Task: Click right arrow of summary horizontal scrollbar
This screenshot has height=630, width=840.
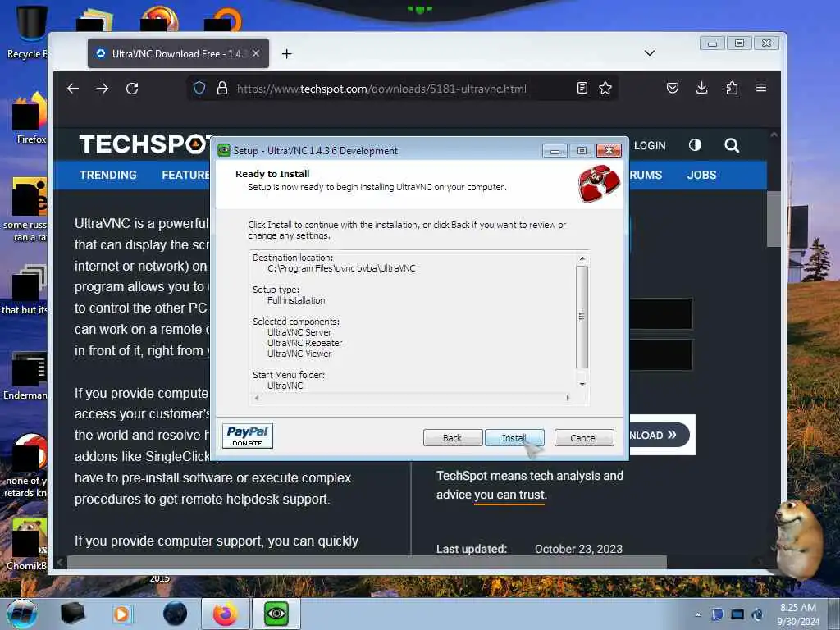Action: (568, 398)
